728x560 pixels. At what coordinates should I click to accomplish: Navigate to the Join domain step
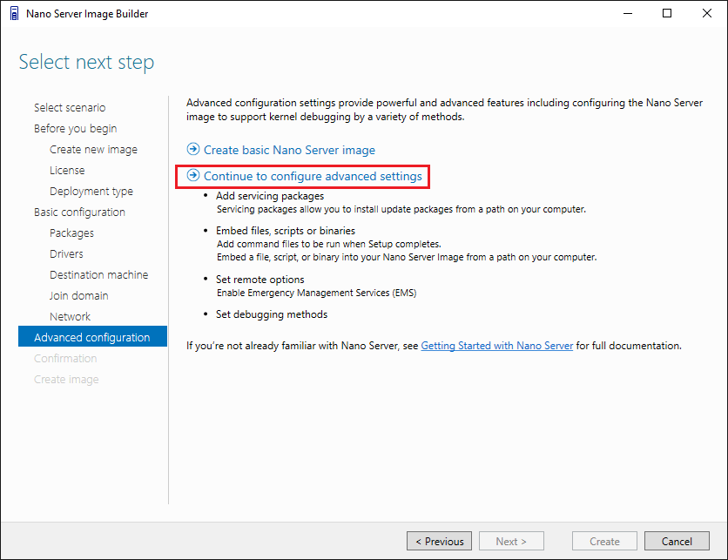pyautogui.click(x=78, y=295)
